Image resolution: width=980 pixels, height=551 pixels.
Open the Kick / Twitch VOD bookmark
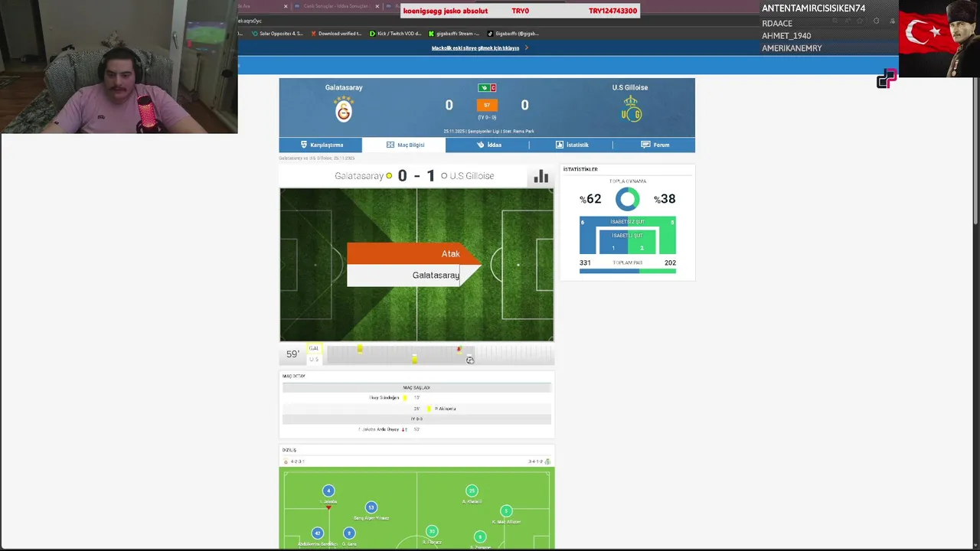coord(395,34)
